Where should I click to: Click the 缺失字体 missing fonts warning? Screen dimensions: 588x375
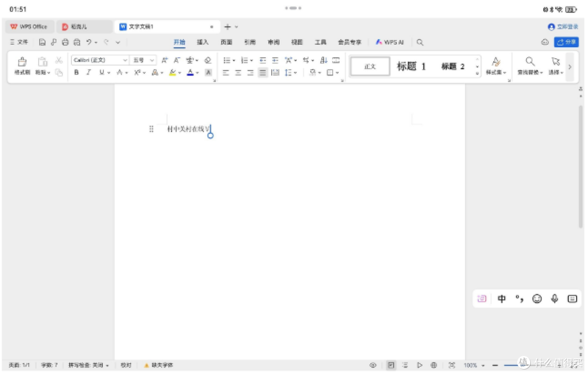(x=158, y=365)
